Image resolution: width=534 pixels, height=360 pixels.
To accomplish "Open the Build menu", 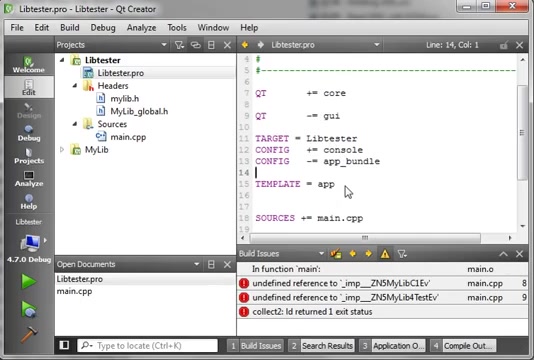I will click(x=70, y=28).
